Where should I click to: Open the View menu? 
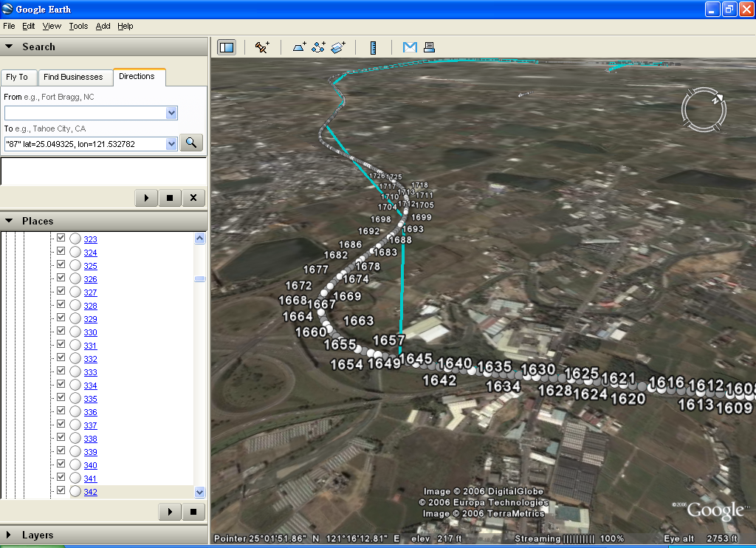point(52,26)
